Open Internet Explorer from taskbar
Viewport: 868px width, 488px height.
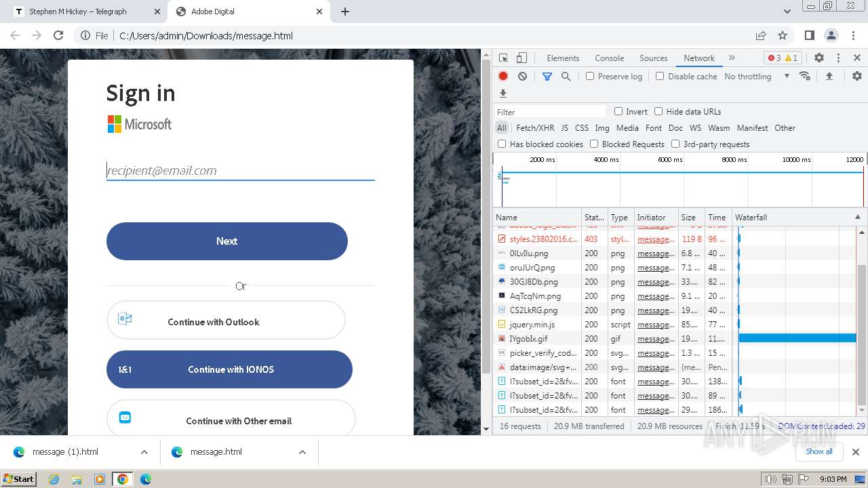54,479
